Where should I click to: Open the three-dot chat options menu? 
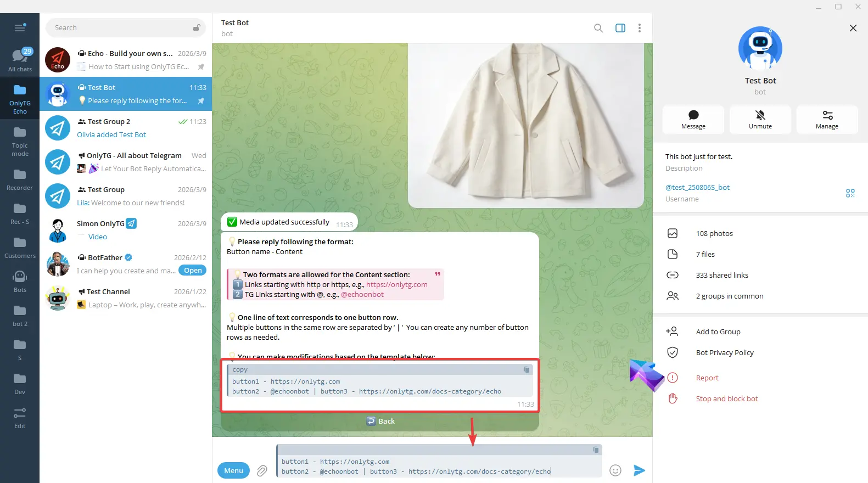(x=639, y=28)
